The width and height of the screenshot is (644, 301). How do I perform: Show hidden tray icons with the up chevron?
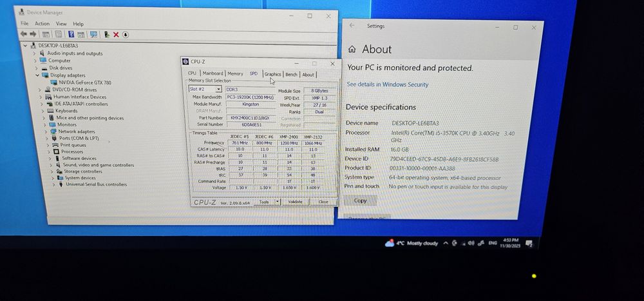click(446, 243)
